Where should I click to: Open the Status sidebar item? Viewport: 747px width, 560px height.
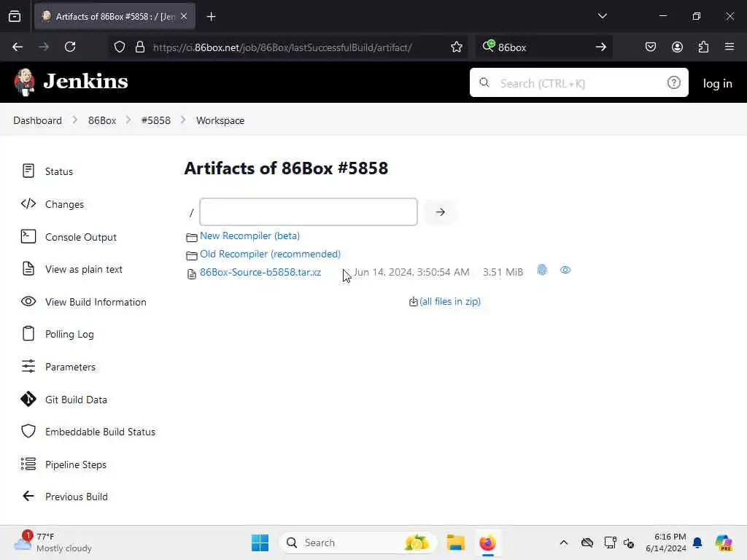point(58,171)
